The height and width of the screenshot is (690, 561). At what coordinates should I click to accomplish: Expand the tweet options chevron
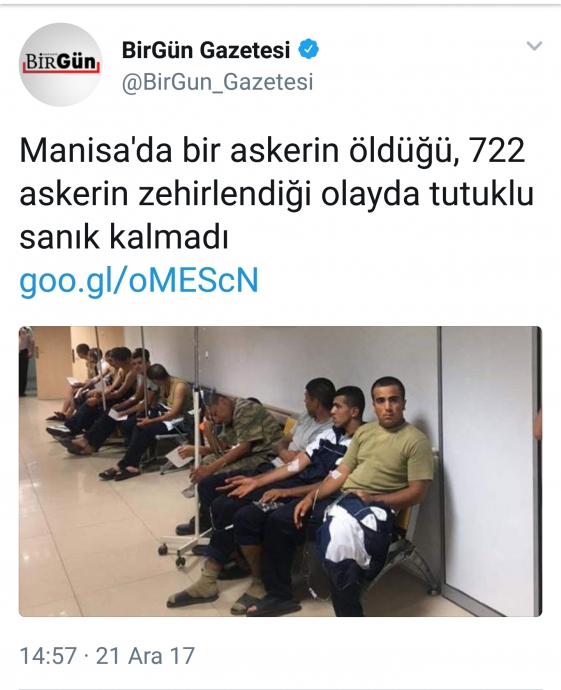tap(534, 46)
